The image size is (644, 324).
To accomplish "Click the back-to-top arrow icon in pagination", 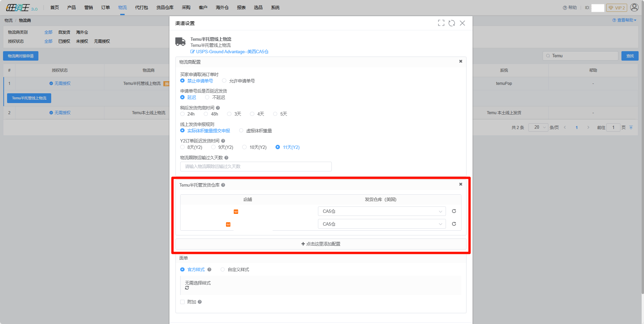I will click(x=631, y=127).
